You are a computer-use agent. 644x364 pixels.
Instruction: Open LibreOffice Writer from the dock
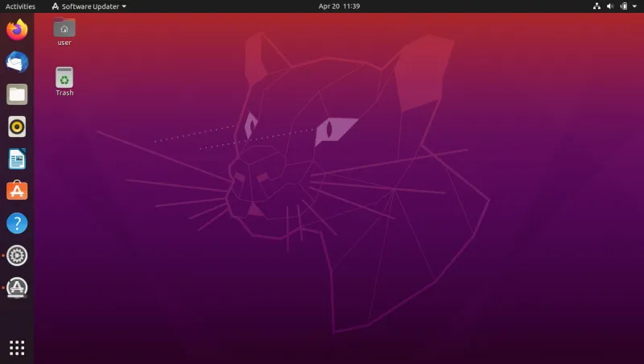[17, 159]
